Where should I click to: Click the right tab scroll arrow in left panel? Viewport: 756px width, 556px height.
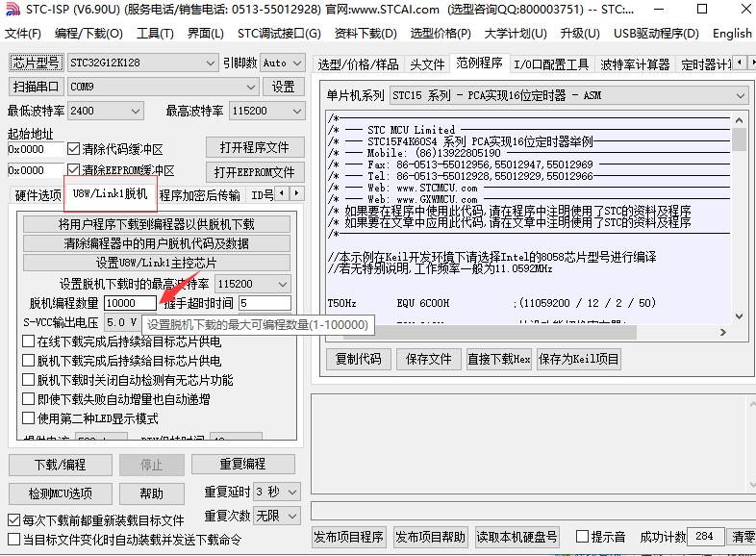coord(296,194)
